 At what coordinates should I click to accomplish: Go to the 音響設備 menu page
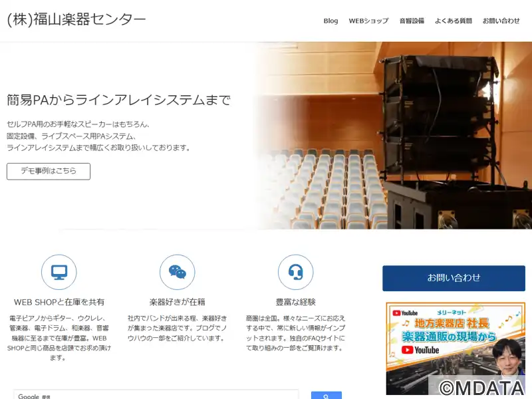tap(412, 21)
